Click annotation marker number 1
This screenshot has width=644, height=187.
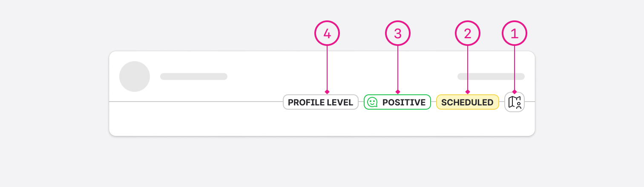point(515,34)
